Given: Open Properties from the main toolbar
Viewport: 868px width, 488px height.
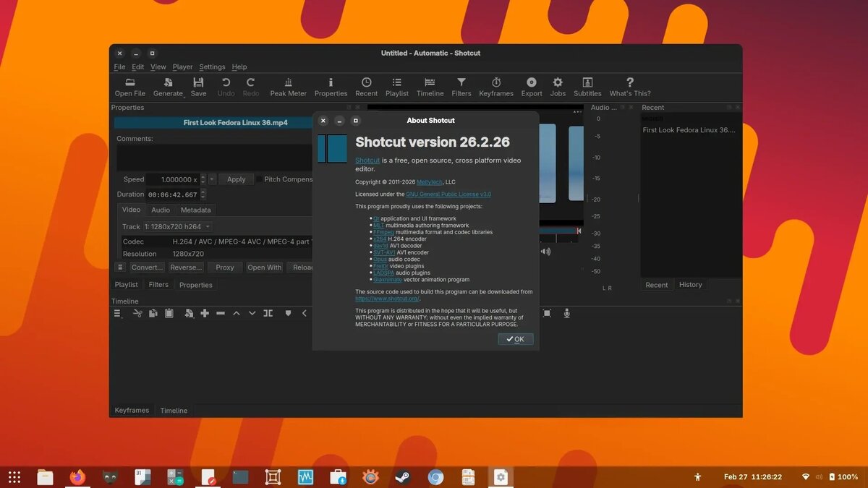Looking at the screenshot, I should click(331, 82).
